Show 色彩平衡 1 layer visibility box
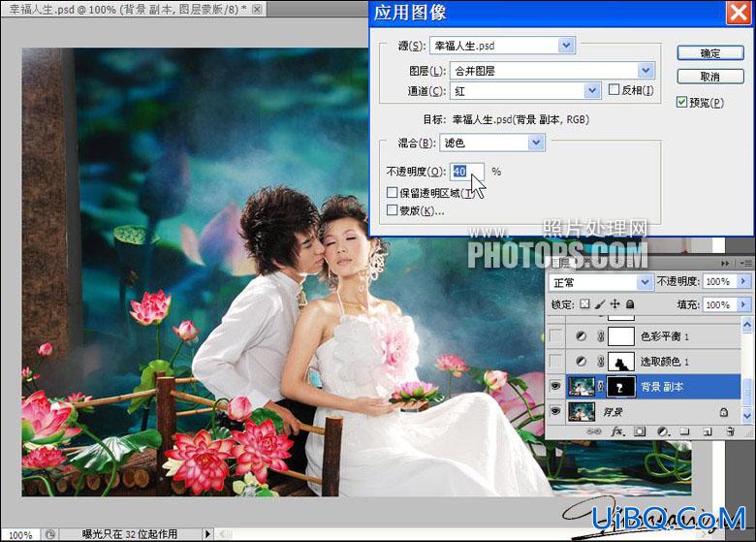This screenshot has height=542, width=756. pyautogui.click(x=555, y=336)
